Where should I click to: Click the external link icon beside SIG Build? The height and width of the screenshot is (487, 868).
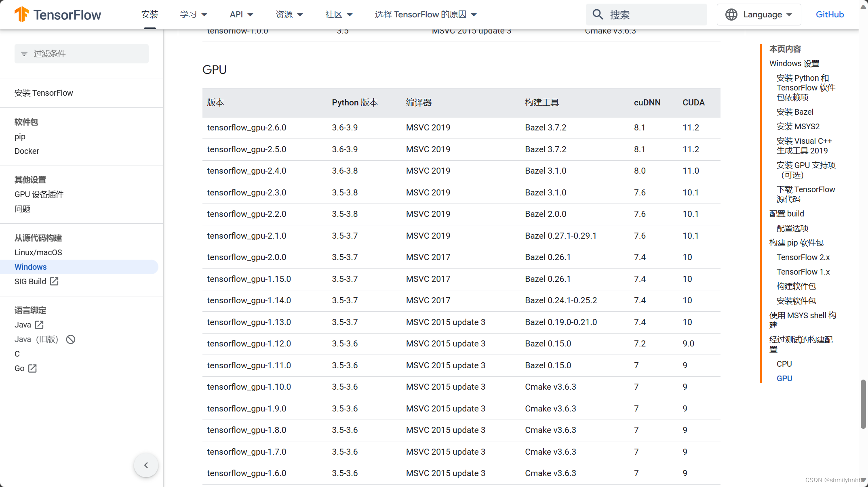pos(54,281)
